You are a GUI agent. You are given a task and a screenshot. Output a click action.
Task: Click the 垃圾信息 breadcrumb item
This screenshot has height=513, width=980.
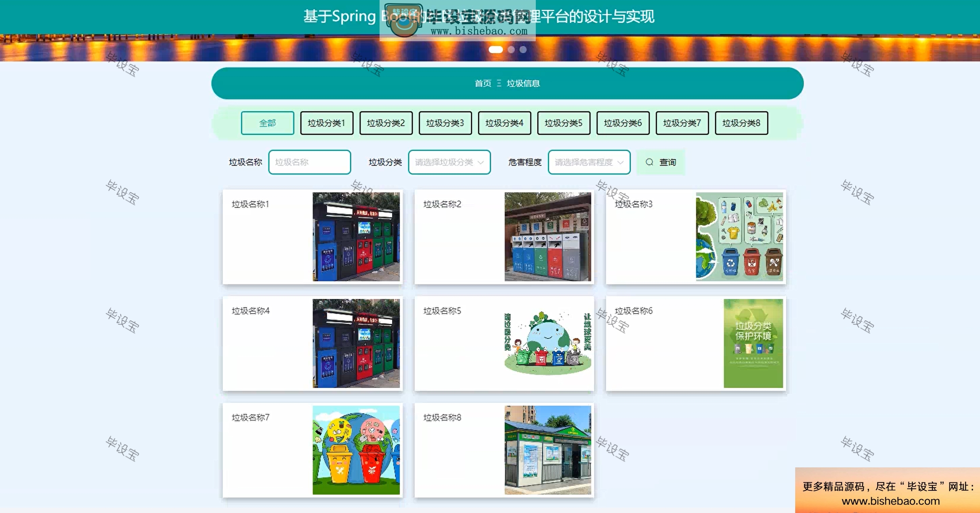523,83
